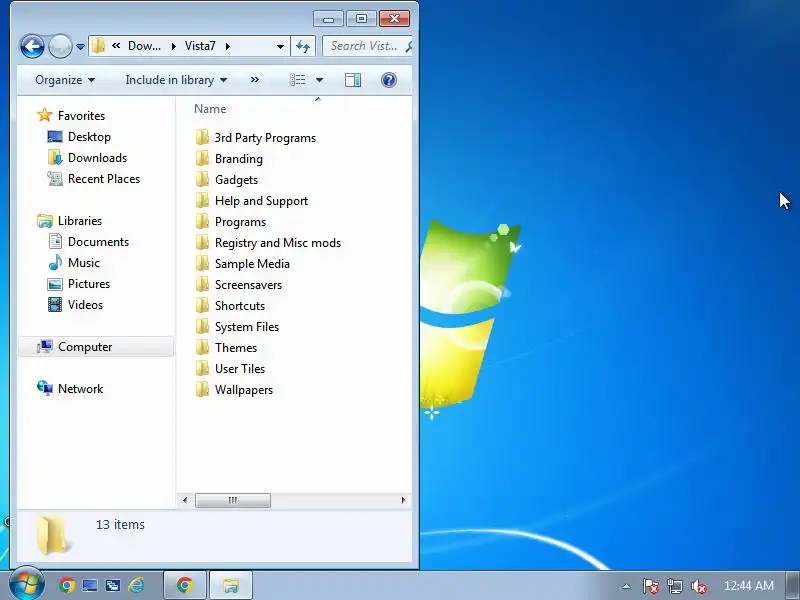
Task: Show more toolbar commands chevron
Action: [x=255, y=80]
